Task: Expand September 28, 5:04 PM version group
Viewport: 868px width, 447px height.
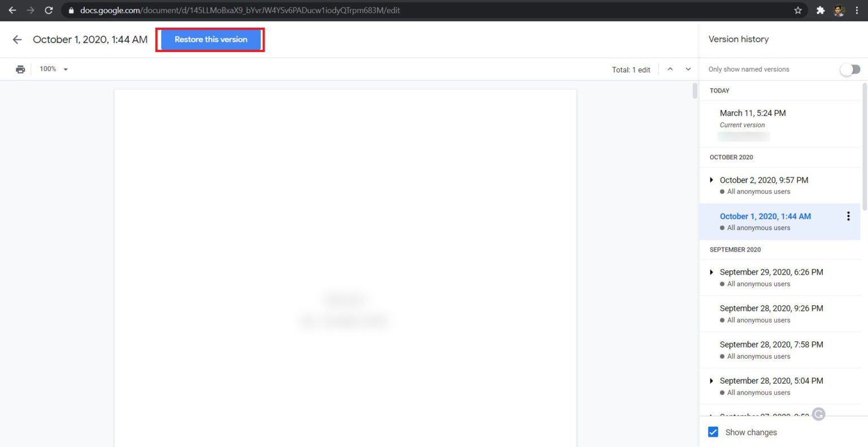Action: (711, 381)
